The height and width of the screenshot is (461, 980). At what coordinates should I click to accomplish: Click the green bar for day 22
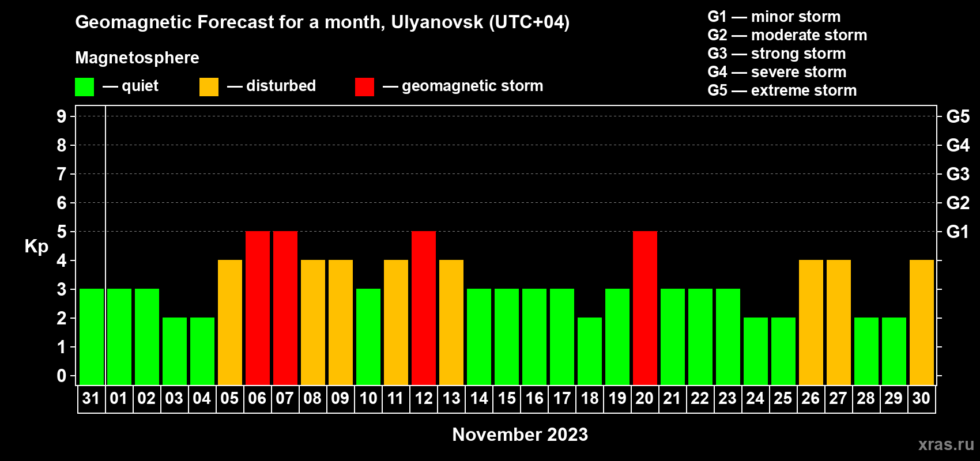700,337
